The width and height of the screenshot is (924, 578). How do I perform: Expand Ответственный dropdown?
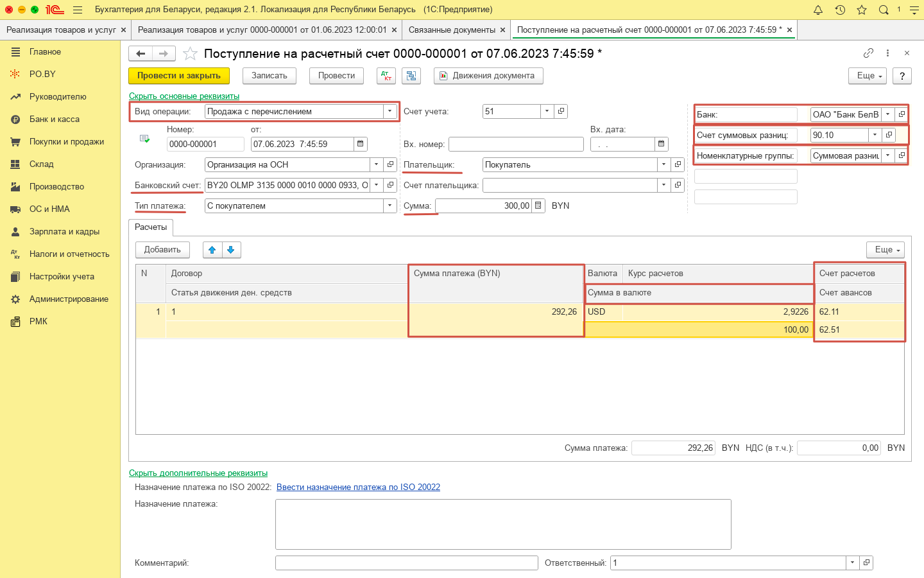coord(852,563)
